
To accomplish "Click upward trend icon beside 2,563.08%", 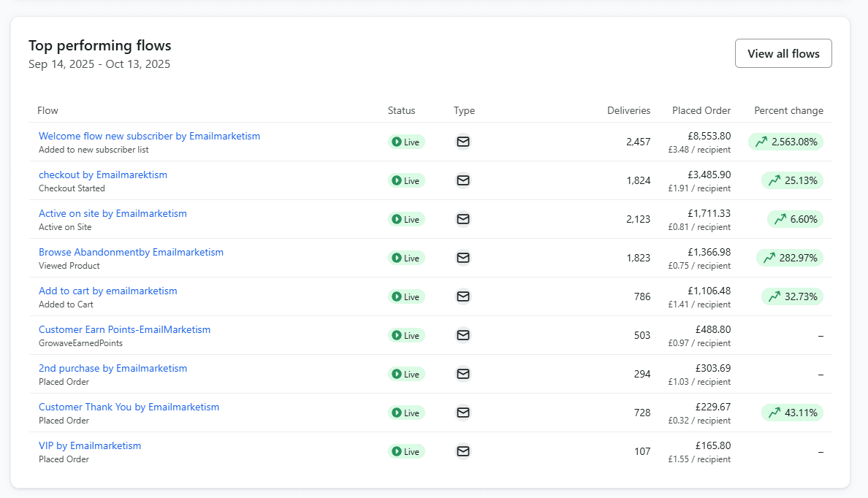I will tap(761, 142).
